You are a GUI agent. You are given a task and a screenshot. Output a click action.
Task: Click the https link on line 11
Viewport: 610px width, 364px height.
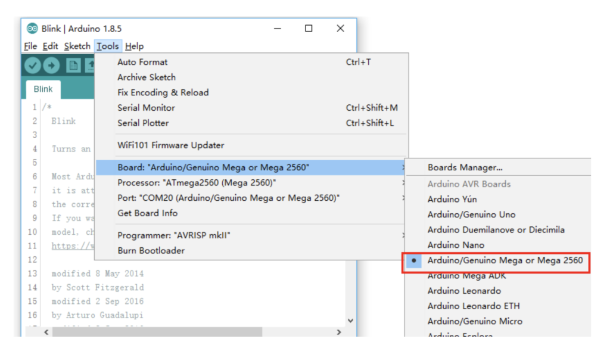(73, 246)
